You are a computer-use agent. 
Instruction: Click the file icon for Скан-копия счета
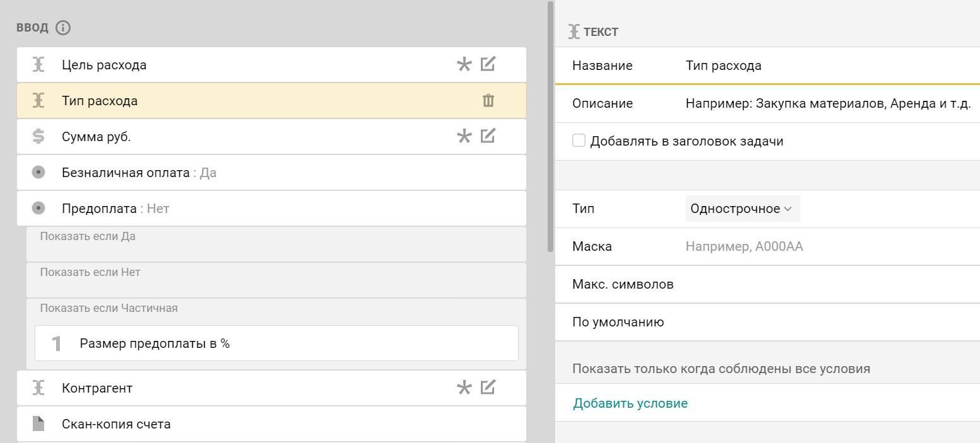[x=38, y=423]
